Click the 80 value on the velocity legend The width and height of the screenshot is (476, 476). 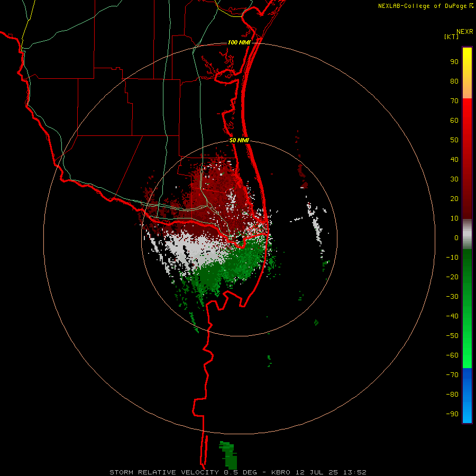[x=454, y=81]
